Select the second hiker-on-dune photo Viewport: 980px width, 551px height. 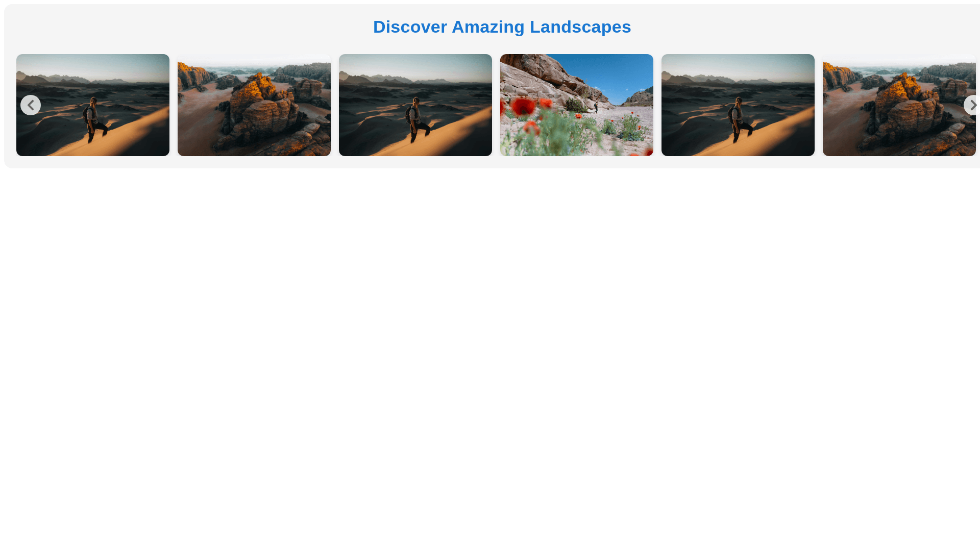[x=415, y=105]
